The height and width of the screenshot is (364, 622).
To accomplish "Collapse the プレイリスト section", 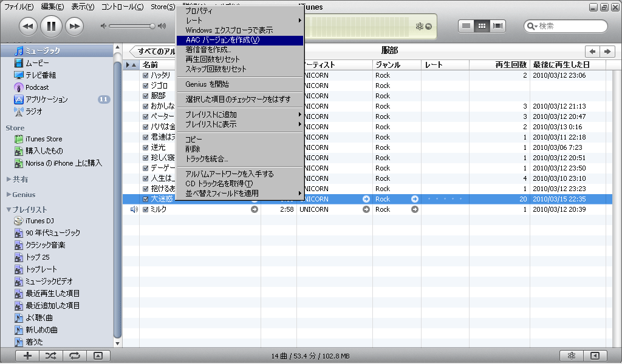I will click(x=9, y=209).
